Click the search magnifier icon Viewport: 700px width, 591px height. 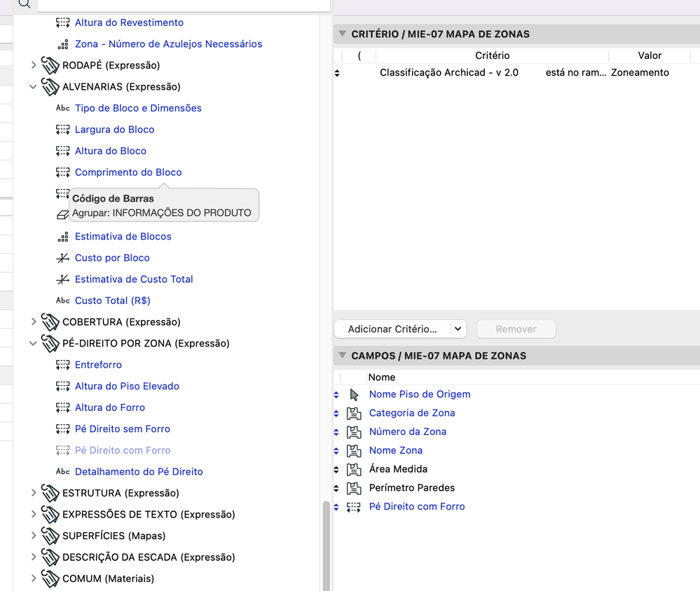(24, 4)
